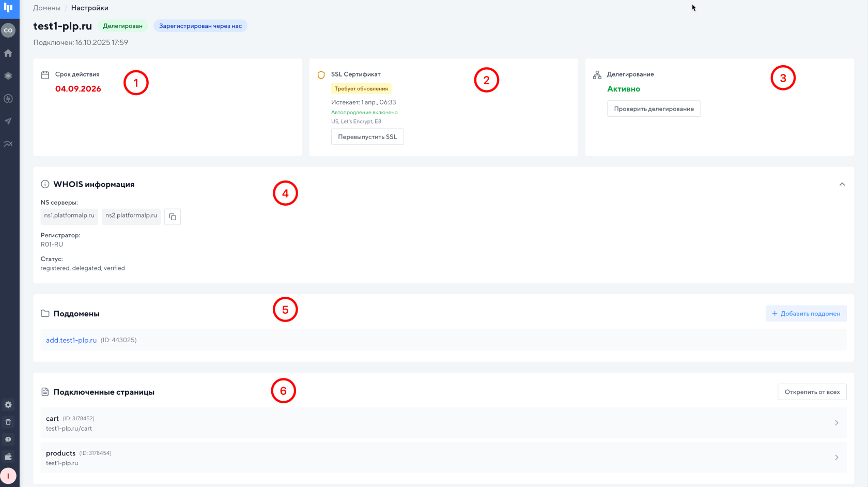The image size is (868, 487).
Task: Open the trash bin sidebar icon
Action: pyautogui.click(x=8, y=422)
